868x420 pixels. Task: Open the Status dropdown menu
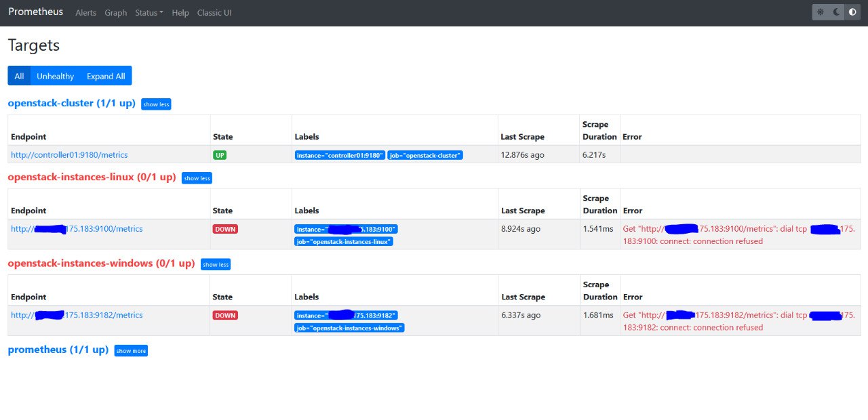149,13
